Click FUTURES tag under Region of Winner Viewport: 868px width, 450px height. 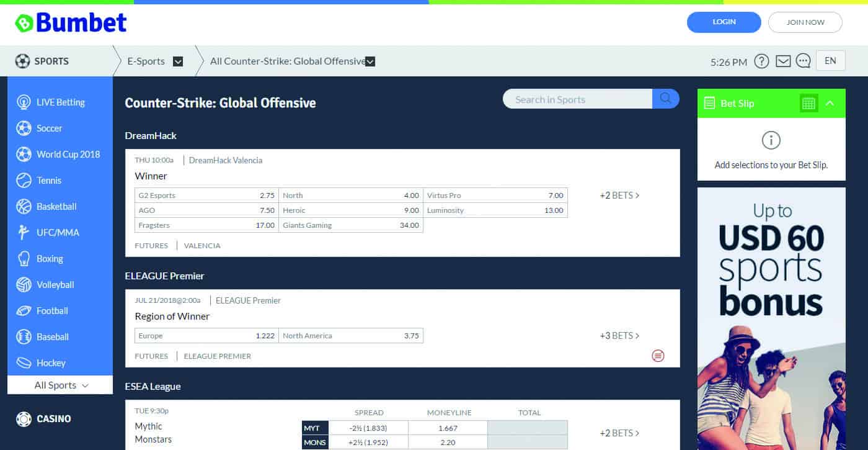(x=151, y=356)
